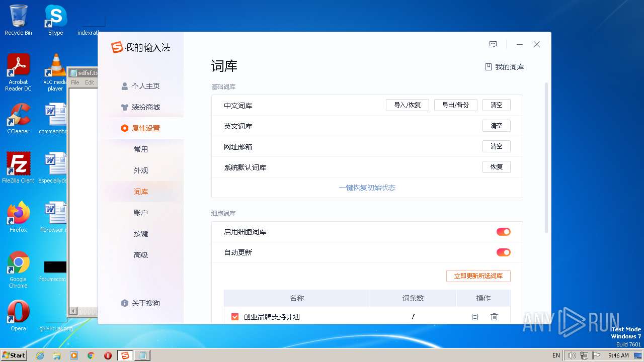The width and height of the screenshot is (644, 362).
Task: Open Internet Explorer from the taskbar
Action: point(40,355)
